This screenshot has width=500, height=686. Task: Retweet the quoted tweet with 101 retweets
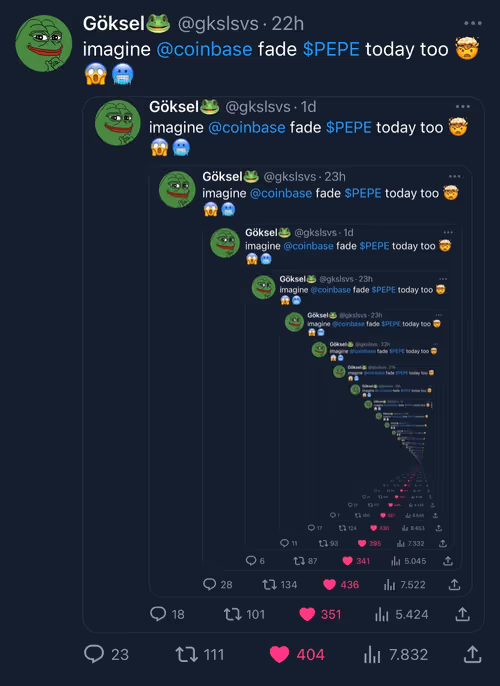click(233, 614)
